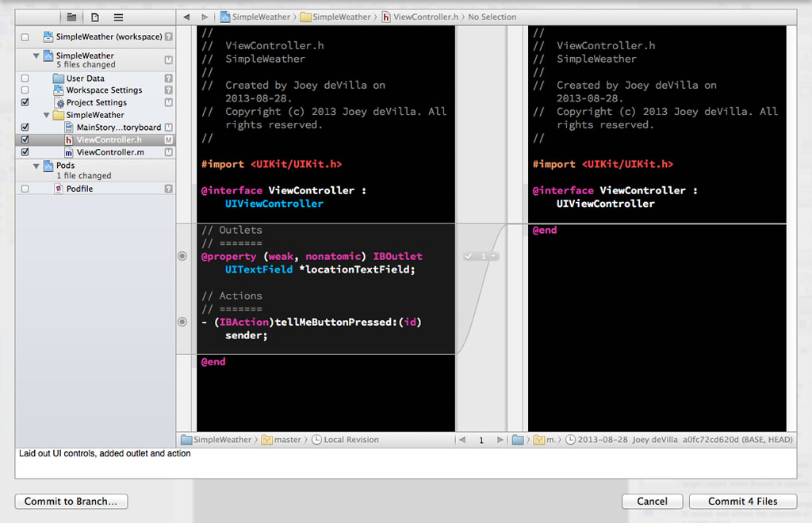
Task: Click the Podfile ruby file icon
Action: 59,189
